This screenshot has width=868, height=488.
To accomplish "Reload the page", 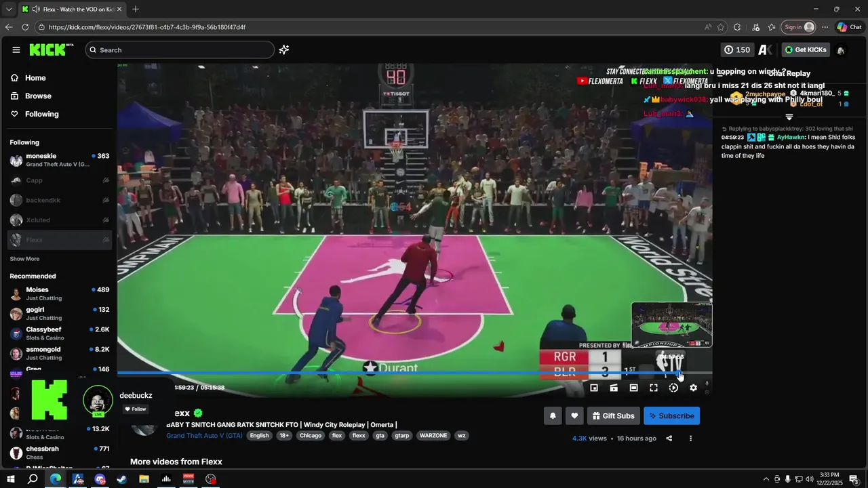I will pos(25,27).
